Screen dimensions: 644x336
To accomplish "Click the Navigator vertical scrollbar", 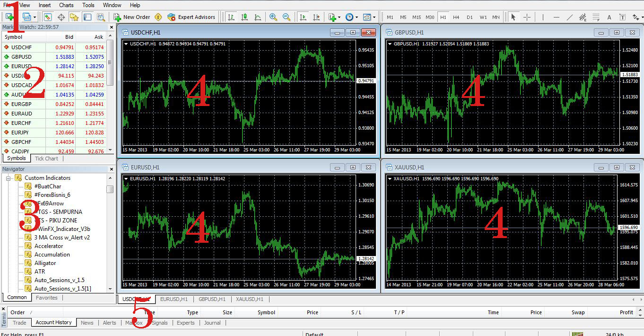I will (110, 233).
